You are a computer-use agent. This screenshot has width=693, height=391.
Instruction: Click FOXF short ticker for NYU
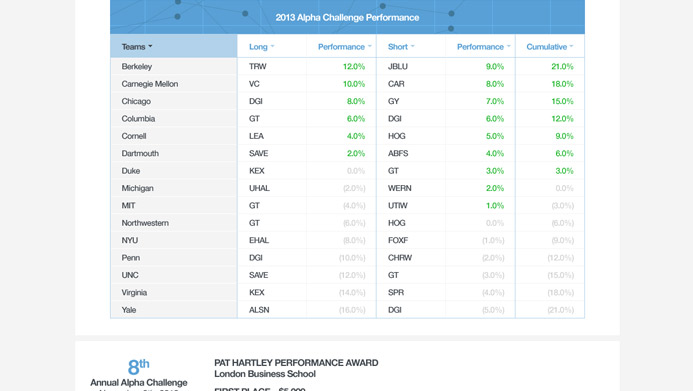tap(398, 240)
